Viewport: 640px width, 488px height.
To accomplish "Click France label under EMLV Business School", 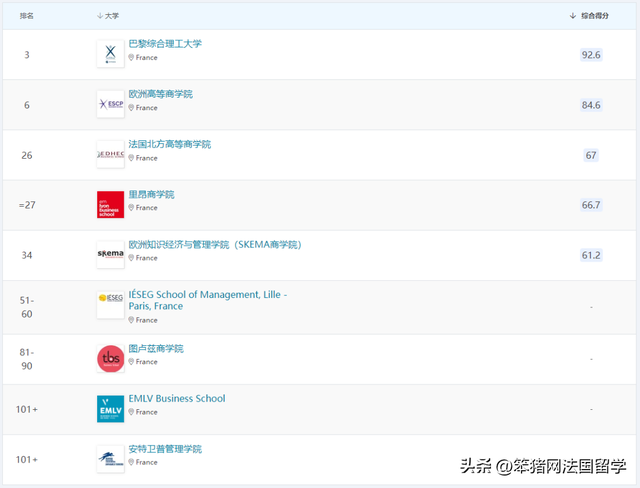I will 147,412.
